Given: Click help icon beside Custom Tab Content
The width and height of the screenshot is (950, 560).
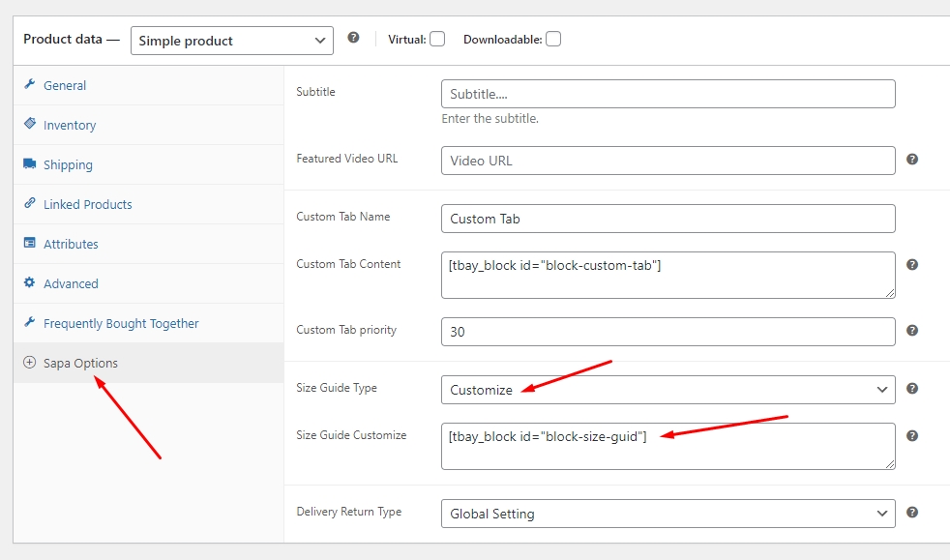Looking at the screenshot, I should point(911,264).
